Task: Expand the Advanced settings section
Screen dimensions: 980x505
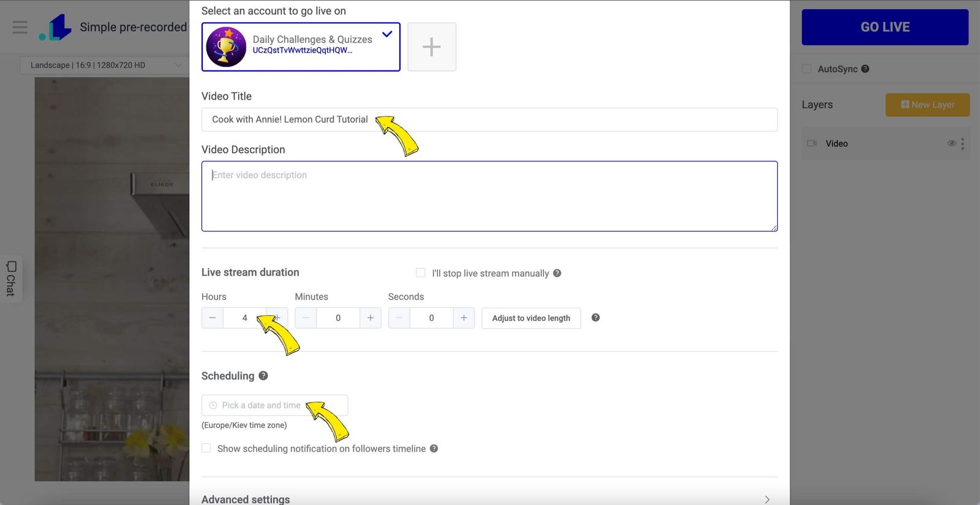Action: 489,499
